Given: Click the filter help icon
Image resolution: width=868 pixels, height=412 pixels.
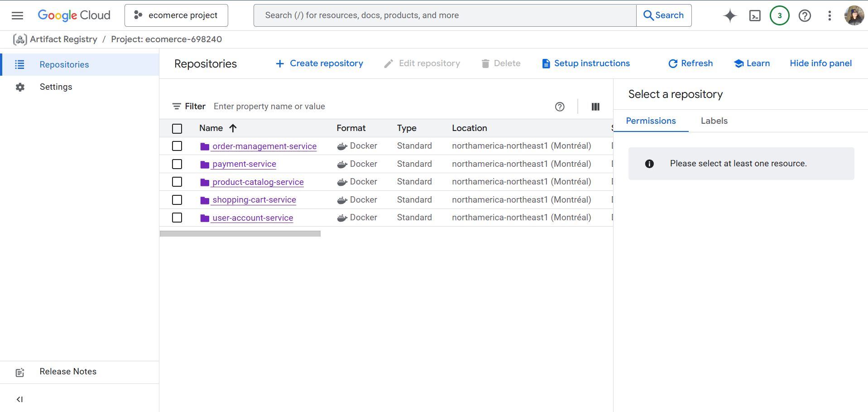Looking at the screenshot, I should click(560, 107).
